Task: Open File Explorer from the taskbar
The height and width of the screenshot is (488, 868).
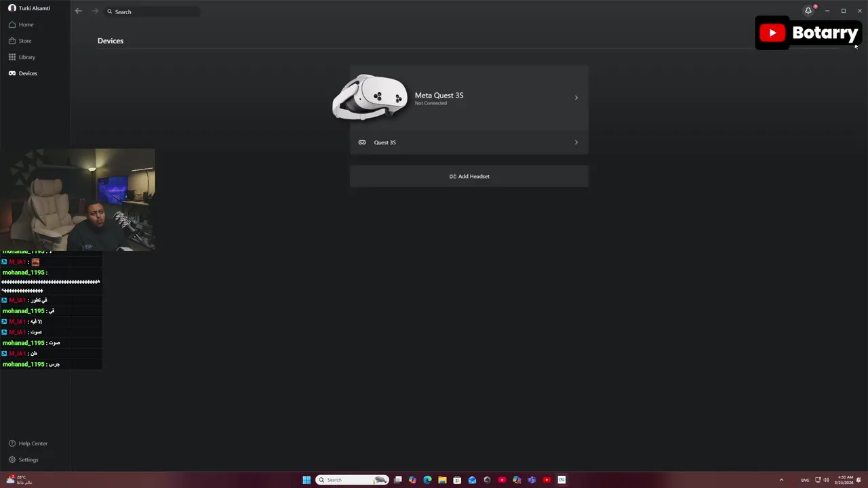Action: [x=442, y=480]
